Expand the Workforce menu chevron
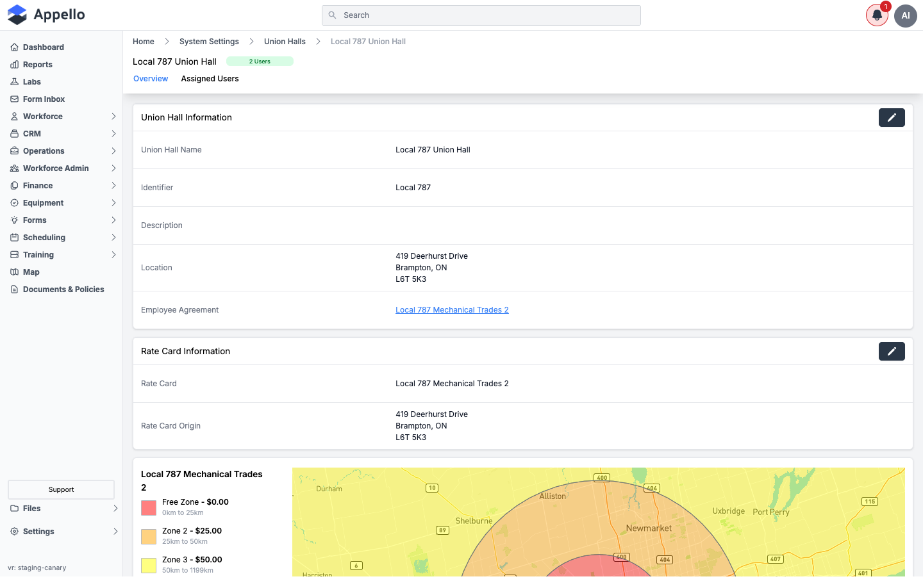 pyautogui.click(x=113, y=117)
